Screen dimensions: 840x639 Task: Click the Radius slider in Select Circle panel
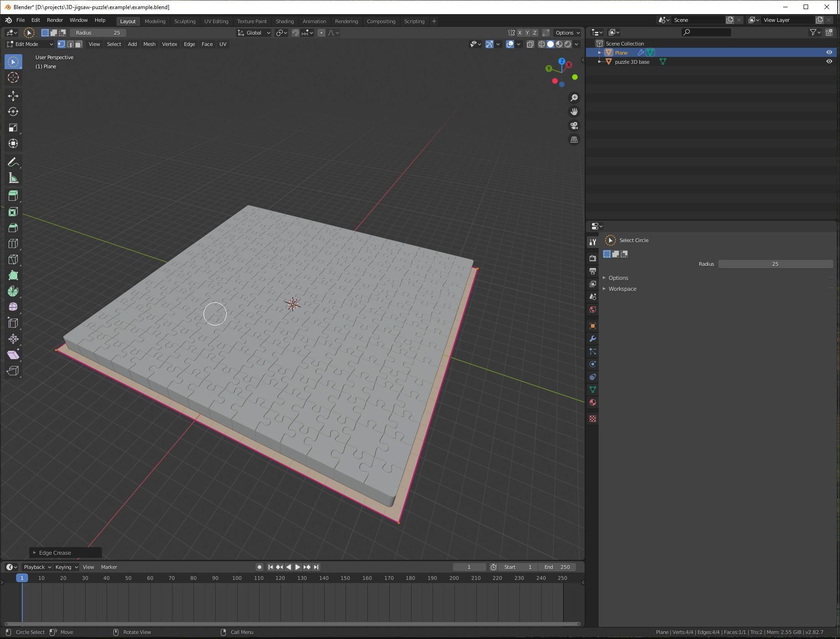(775, 264)
